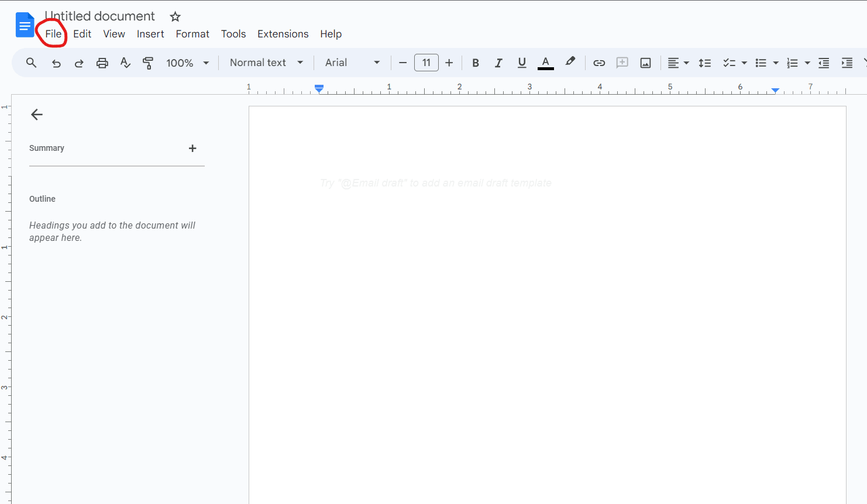Viewport: 867px width, 504px height.
Task: Open the Insert menu
Action: (x=150, y=34)
